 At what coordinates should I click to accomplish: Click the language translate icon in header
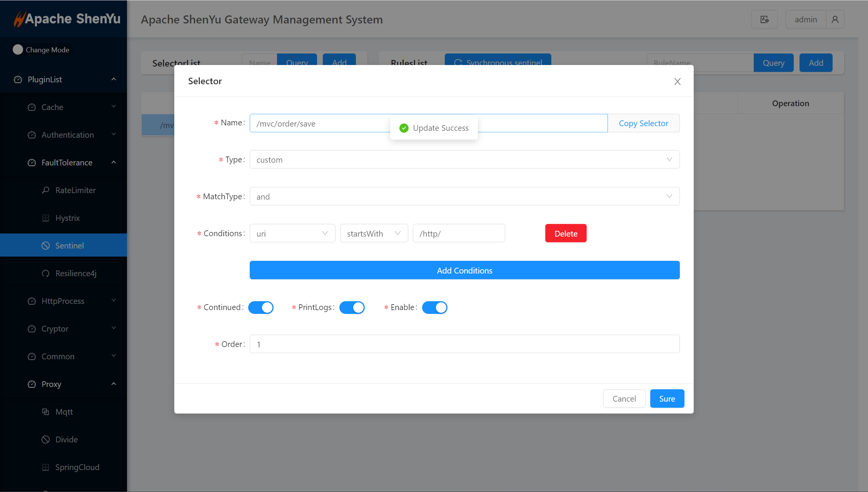tap(765, 20)
